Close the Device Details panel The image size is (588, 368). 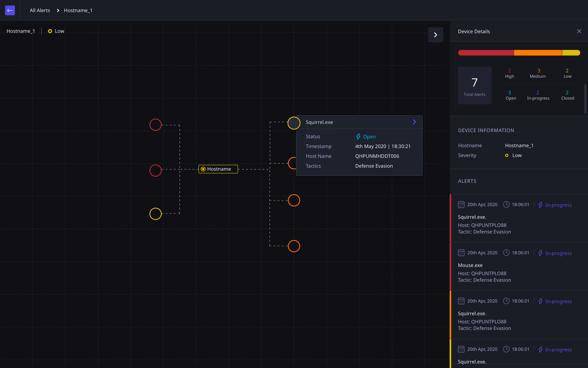(579, 31)
